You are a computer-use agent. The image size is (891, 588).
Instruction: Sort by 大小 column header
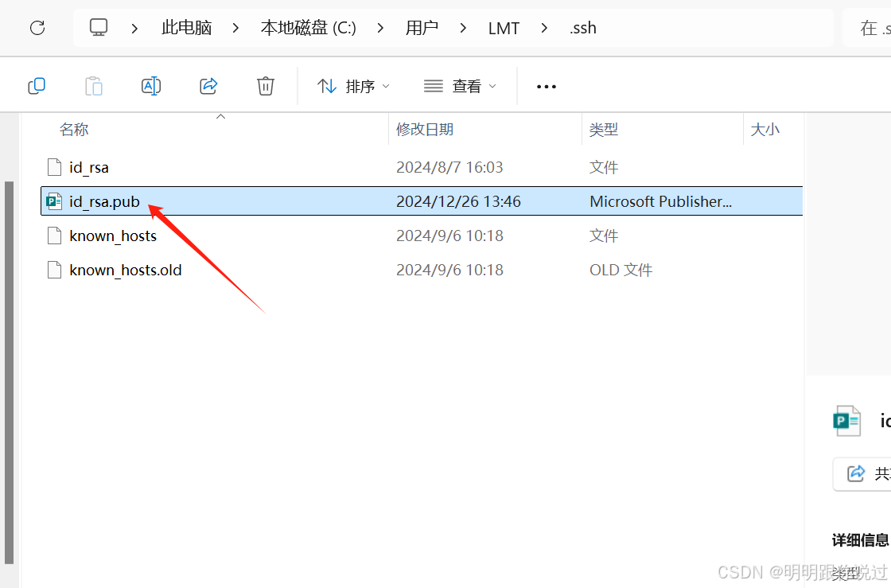(765, 130)
